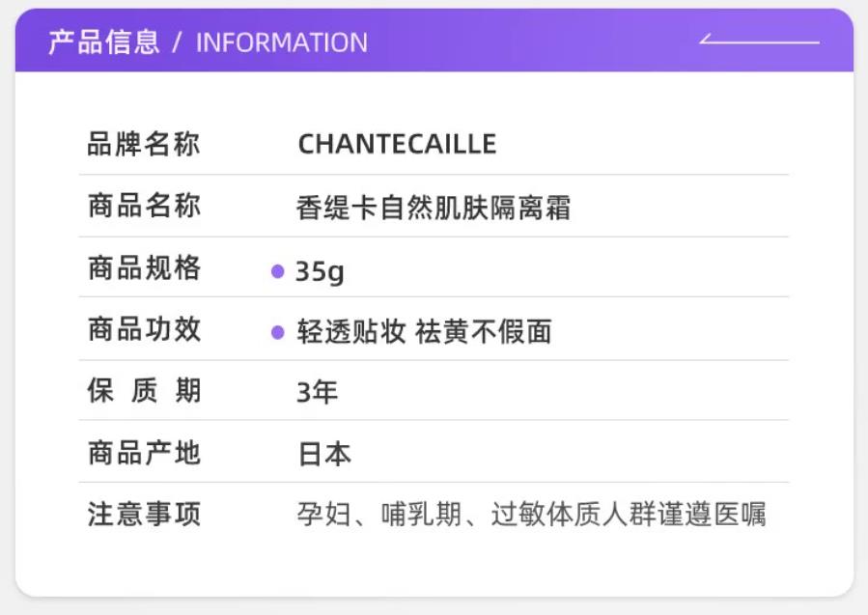Select the 注意事项 label
Image resolution: width=868 pixels, height=615 pixels.
click(144, 514)
